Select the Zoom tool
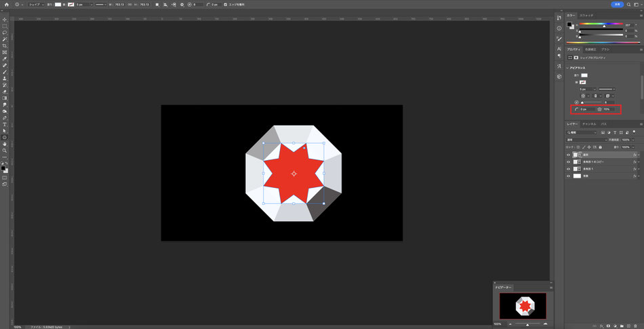 tap(5, 151)
